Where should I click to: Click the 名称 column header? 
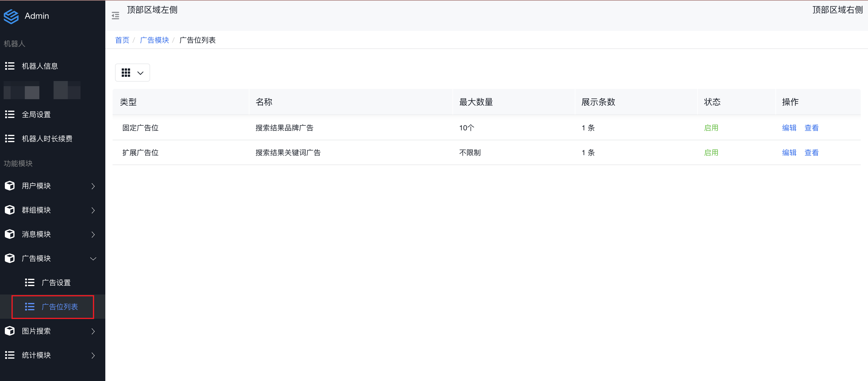[264, 102]
